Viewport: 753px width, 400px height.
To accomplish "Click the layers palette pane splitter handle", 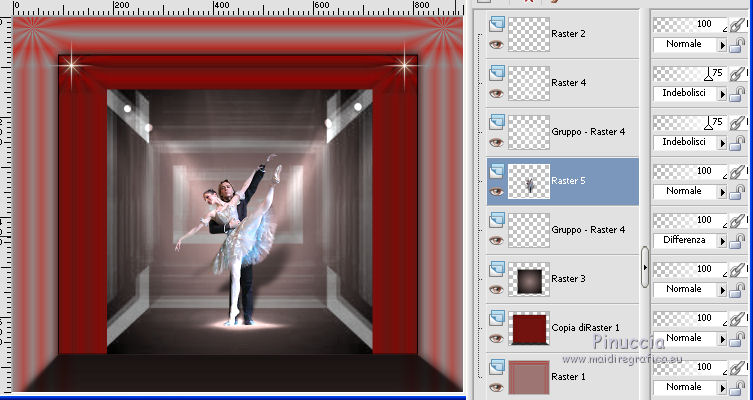I will (x=645, y=267).
